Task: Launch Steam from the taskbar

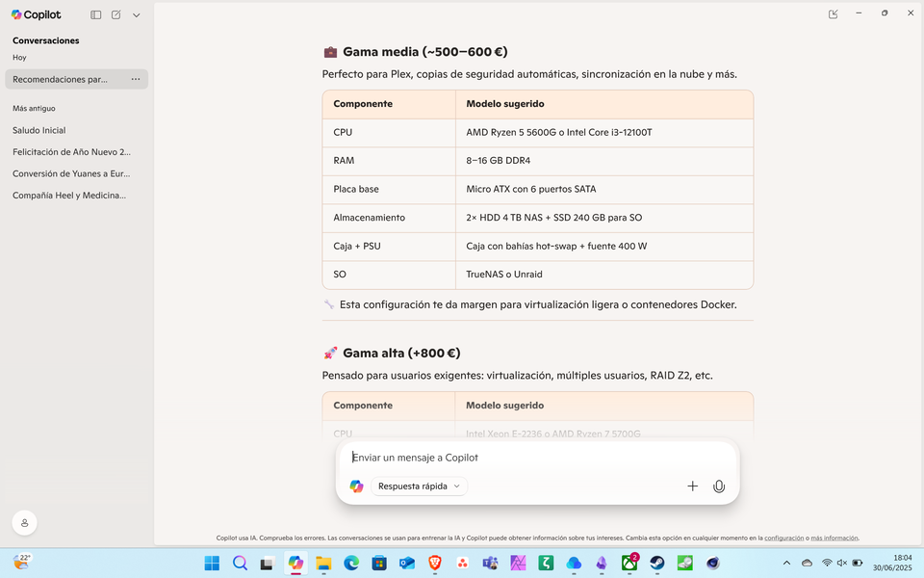Action: tap(657, 564)
